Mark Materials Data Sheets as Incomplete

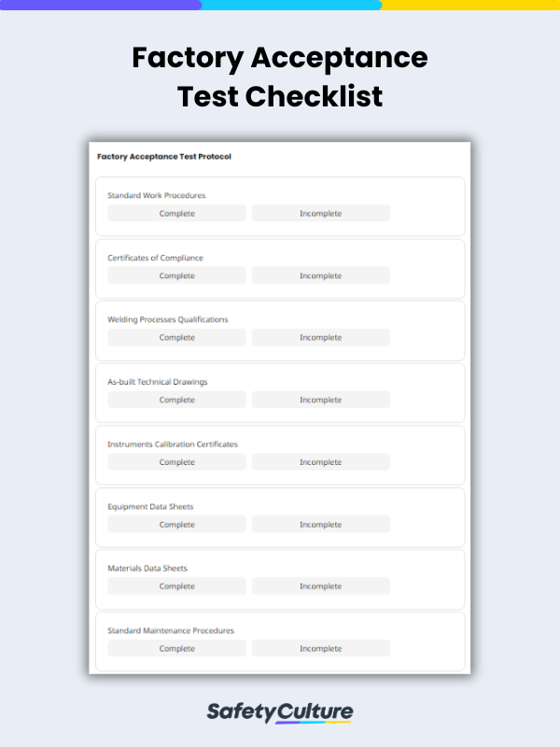[320, 585]
